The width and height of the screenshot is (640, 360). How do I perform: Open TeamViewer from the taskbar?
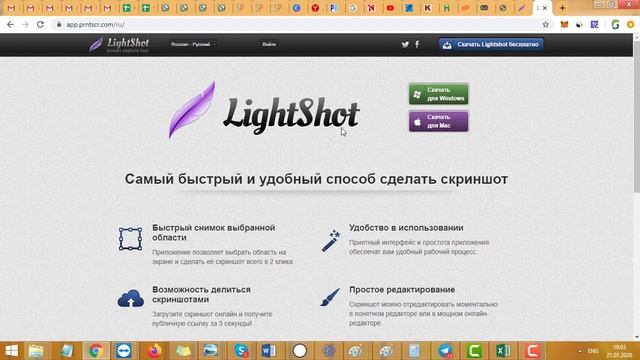[124, 351]
